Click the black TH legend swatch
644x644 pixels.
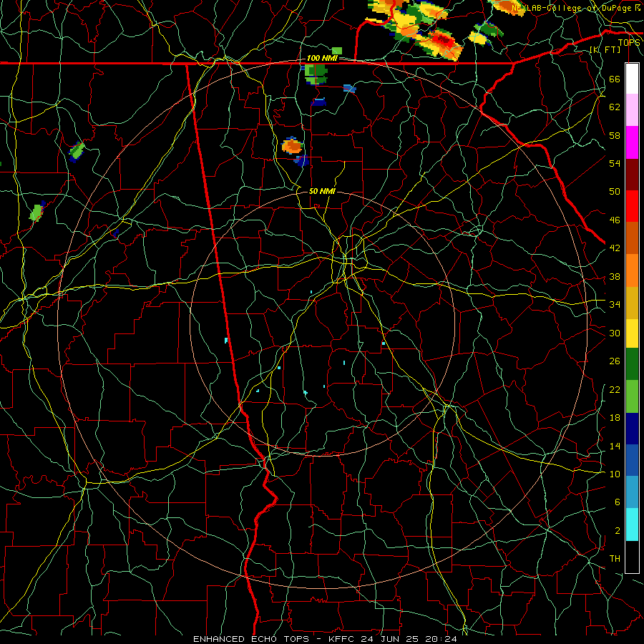pos(632,557)
